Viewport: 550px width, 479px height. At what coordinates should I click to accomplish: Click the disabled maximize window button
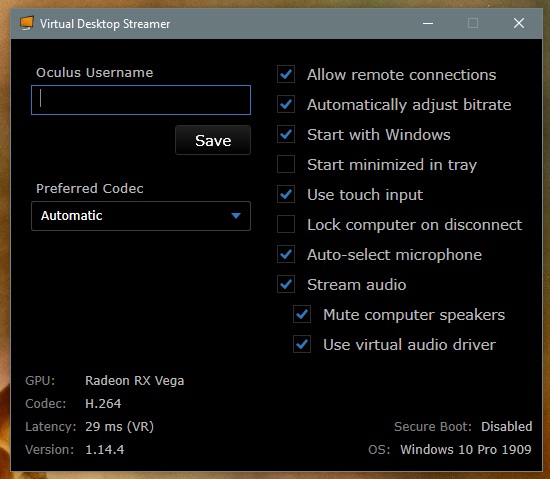[x=473, y=23]
